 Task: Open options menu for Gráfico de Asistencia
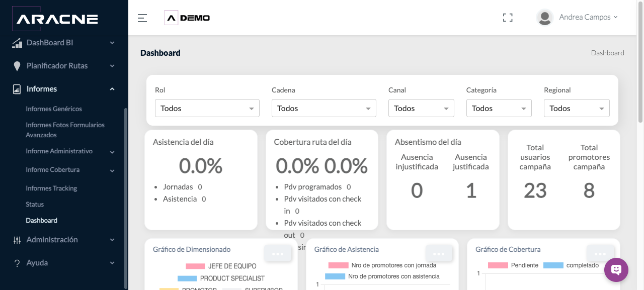439,254
